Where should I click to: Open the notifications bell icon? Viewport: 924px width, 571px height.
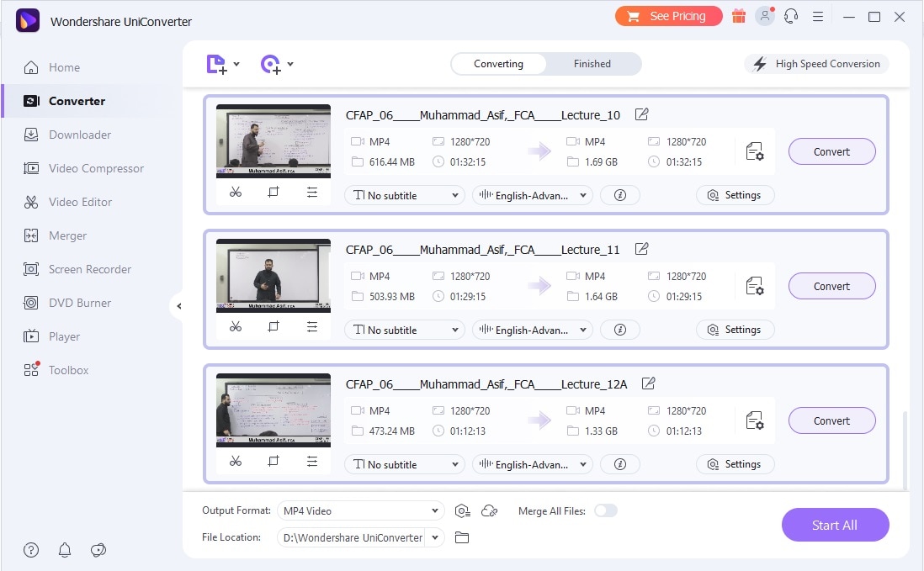[65, 550]
